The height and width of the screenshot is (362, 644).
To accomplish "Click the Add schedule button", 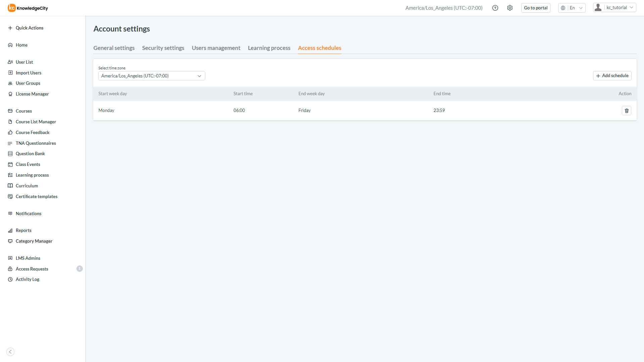I will coord(612,76).
